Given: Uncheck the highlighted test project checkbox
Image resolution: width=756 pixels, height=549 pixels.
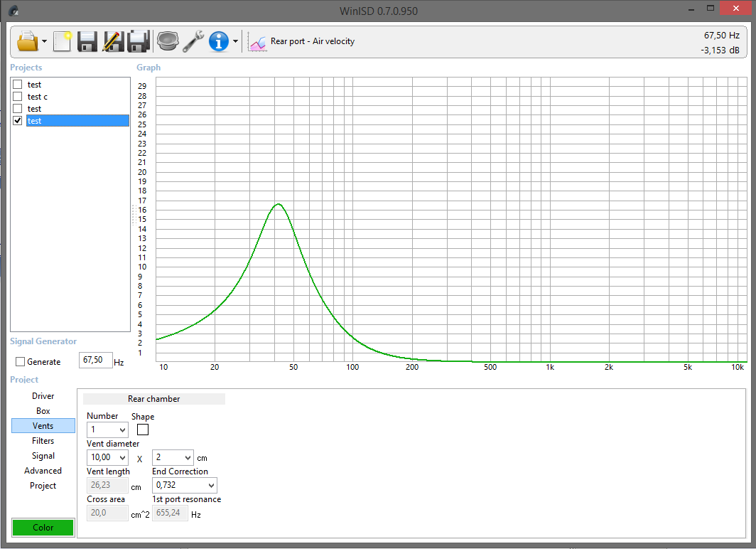Looking at the screenshot, I should (18, 121).
